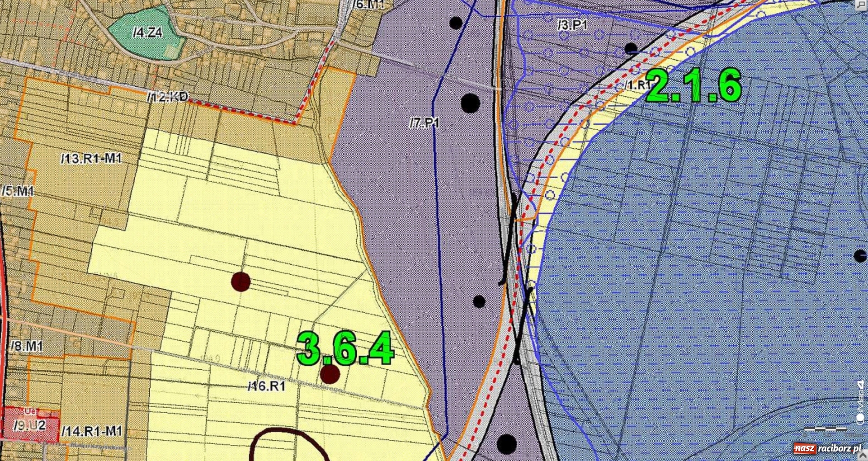The image size is (868, 461).
Task: Click the /8.M1 zone label
Action: pyautogui.click(x=27, y=346)
